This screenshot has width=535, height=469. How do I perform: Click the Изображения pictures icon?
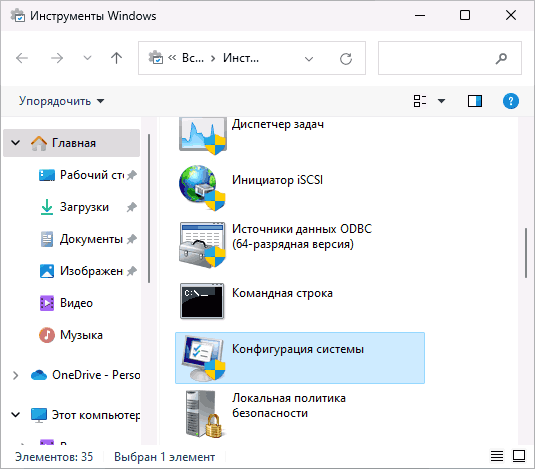click(x=47, y=271)
